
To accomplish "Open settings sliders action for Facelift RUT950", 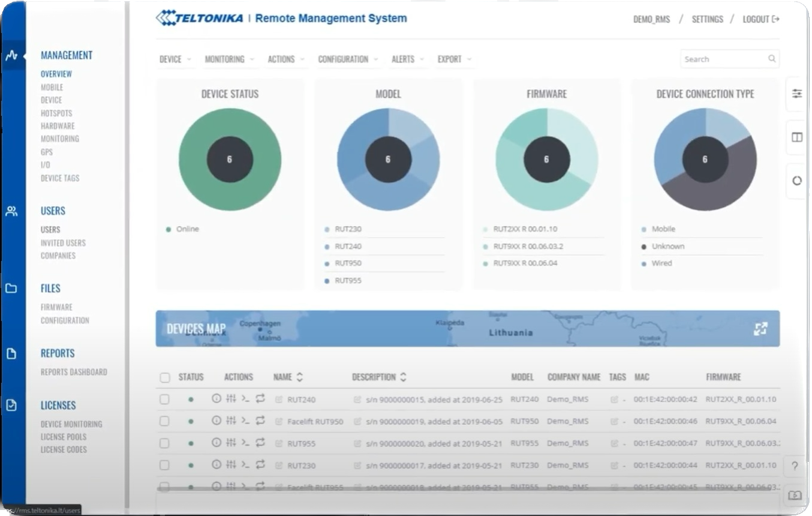I will (x=231, y=421).
